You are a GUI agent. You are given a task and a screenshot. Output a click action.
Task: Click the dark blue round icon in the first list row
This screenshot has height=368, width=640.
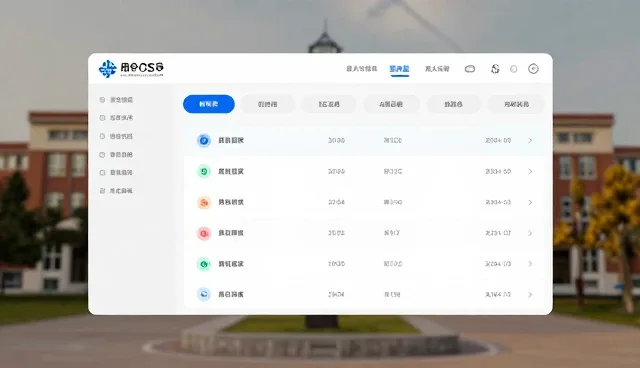[204, 140]
